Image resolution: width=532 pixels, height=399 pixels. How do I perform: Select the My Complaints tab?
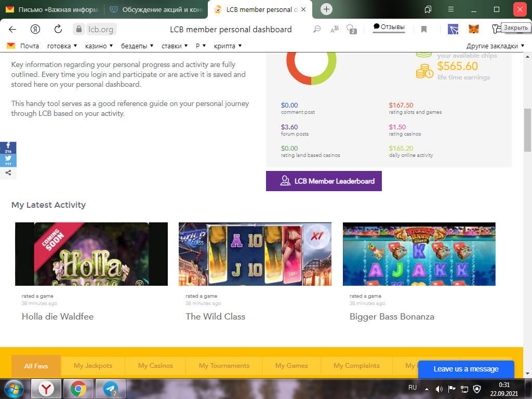click(356, 366)
